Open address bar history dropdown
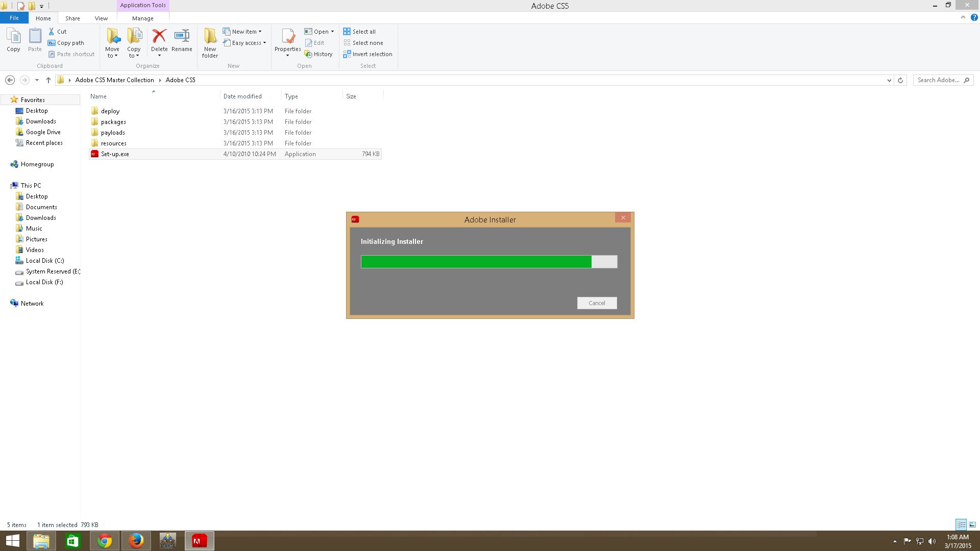 [x=889, y=80]
